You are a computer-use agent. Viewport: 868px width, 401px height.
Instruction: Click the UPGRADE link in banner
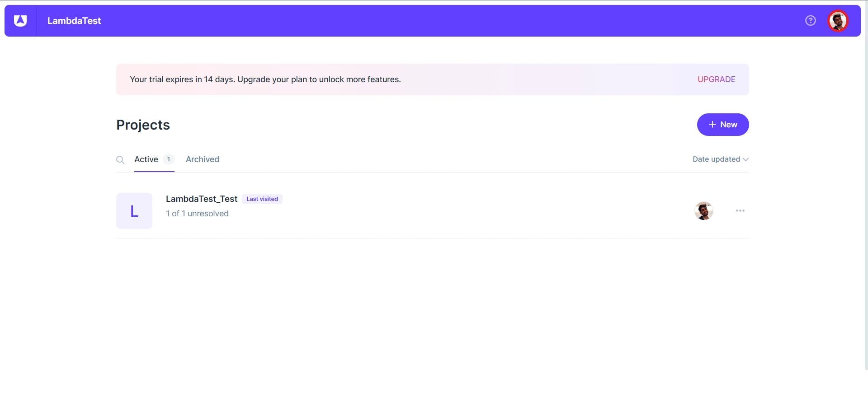click(x=716, y=79)
